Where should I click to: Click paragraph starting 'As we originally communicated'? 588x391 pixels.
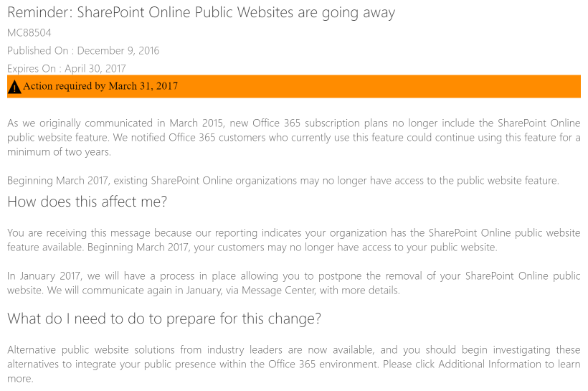(x=293, y=137)
